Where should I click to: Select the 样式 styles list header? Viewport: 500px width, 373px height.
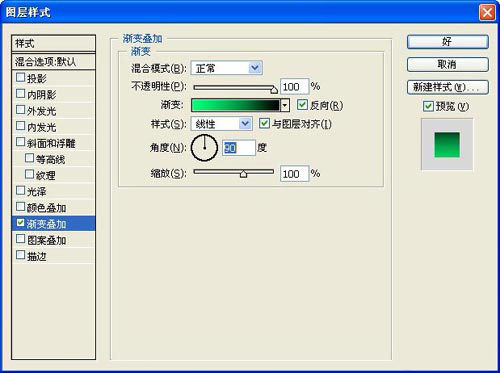click(x=53, y=43)
